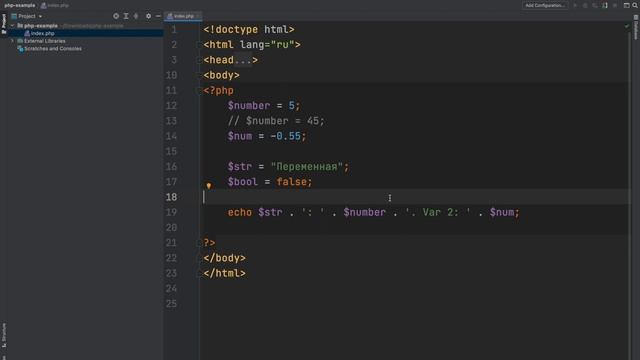Click the $bool variable on line 17
The height and width of the screenshot is (360, 640).
(243, 182)
